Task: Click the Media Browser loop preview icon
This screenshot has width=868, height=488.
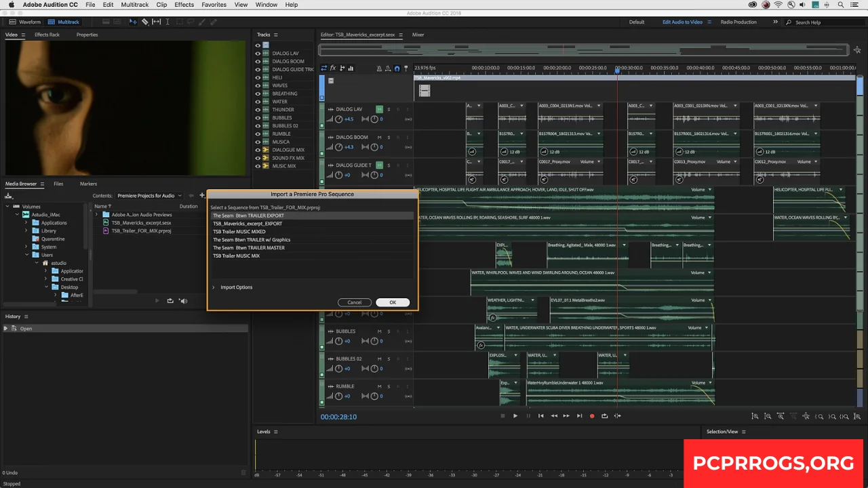Action: 170,301
